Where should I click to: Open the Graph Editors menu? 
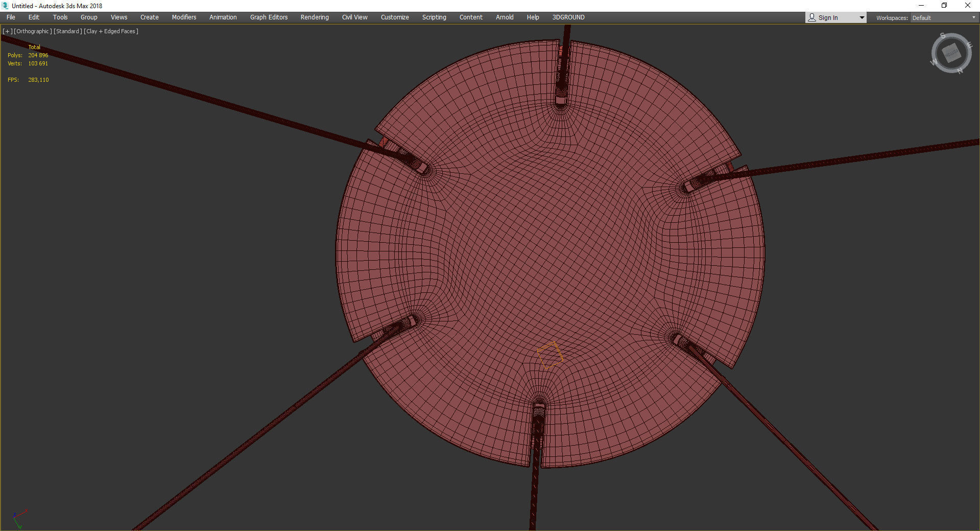(x=269, y=17)
